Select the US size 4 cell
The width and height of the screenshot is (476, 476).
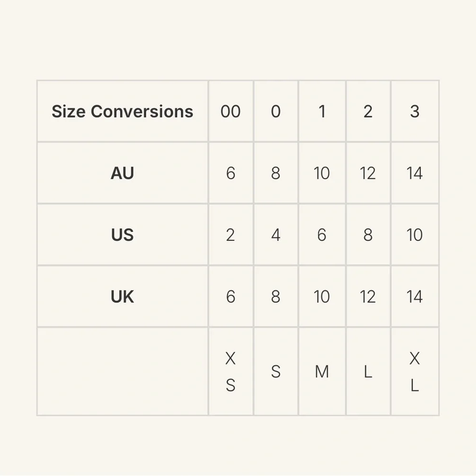276,235
